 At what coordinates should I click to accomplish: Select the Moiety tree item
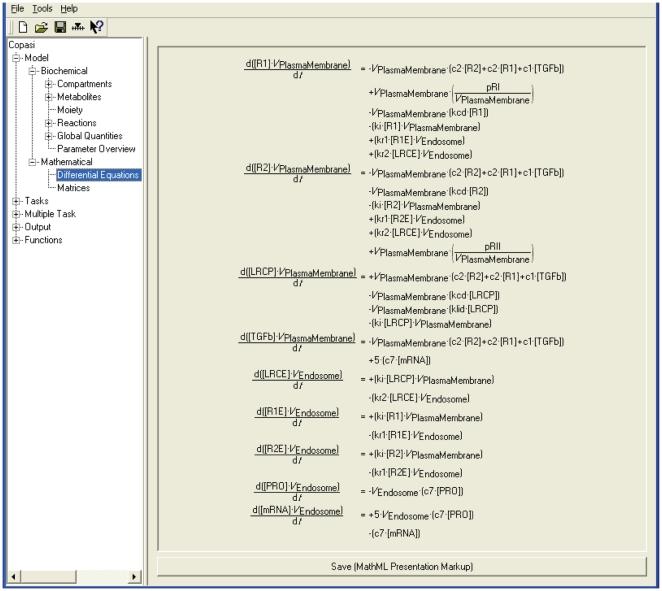pos(73,110)
